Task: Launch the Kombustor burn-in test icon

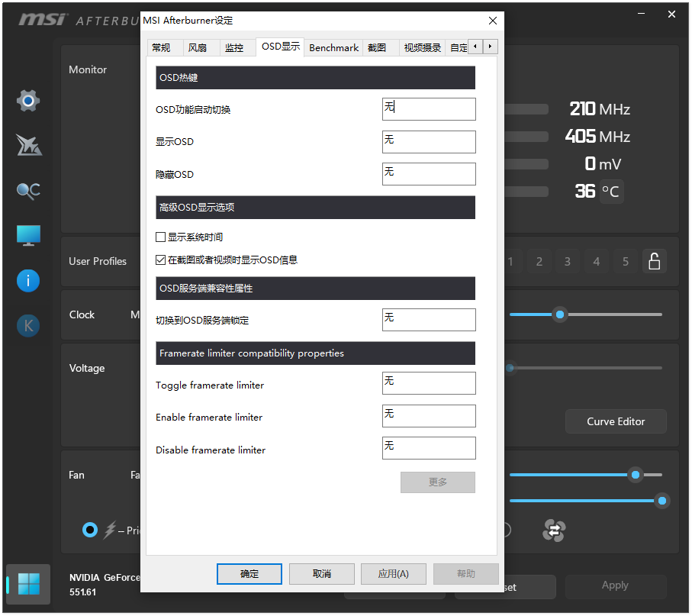Action: [27, 145]
